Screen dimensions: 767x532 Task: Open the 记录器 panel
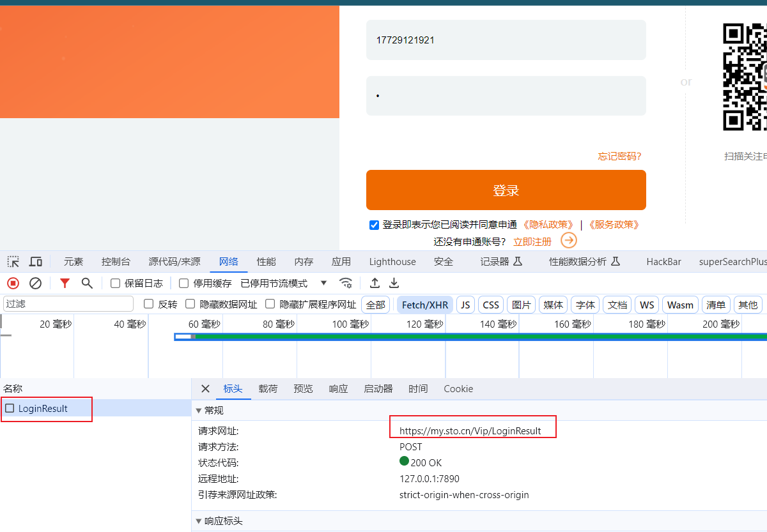[x=502, y=261]
